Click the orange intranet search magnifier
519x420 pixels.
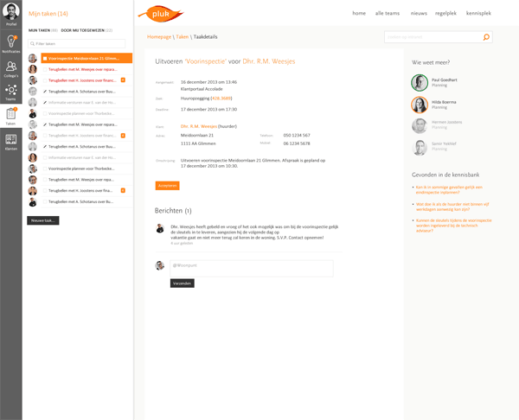486,37
